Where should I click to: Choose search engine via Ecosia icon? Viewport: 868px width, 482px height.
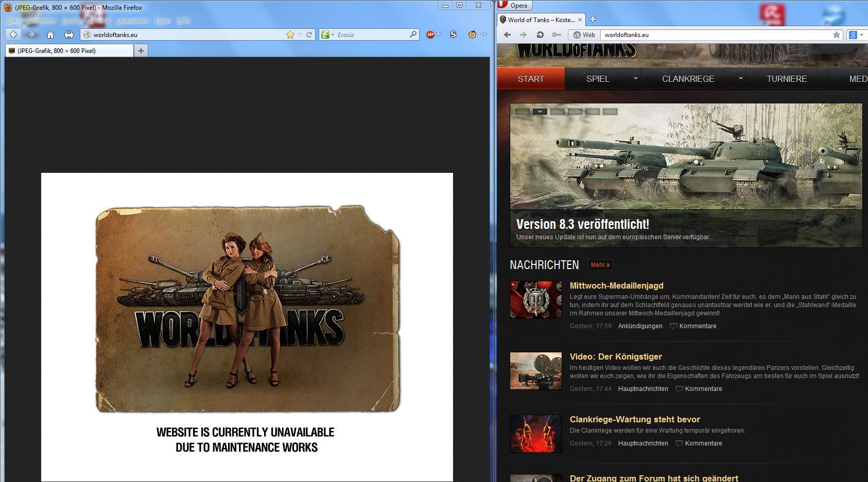point(325,34)
